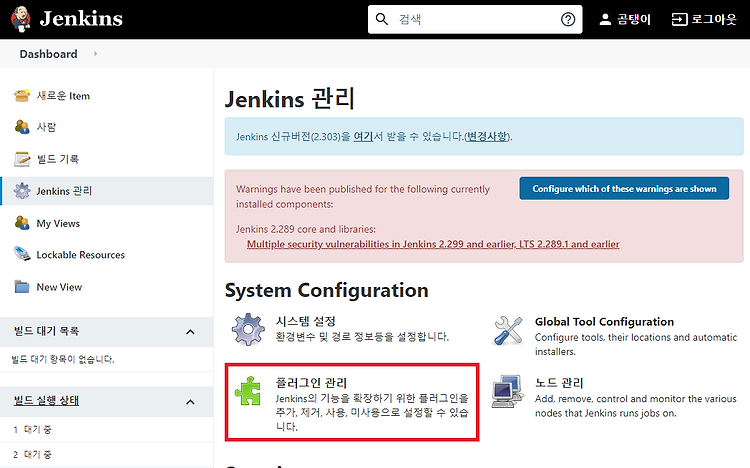Click the 로그아웃 logout text
Viewport: 750px width, 468px height.
tap(714, 19)
